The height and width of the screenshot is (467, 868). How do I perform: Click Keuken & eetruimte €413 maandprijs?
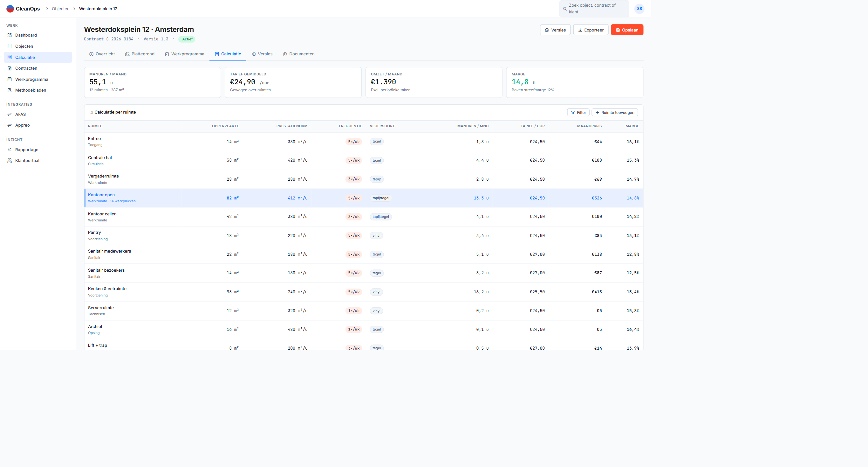tap(597, 292)
